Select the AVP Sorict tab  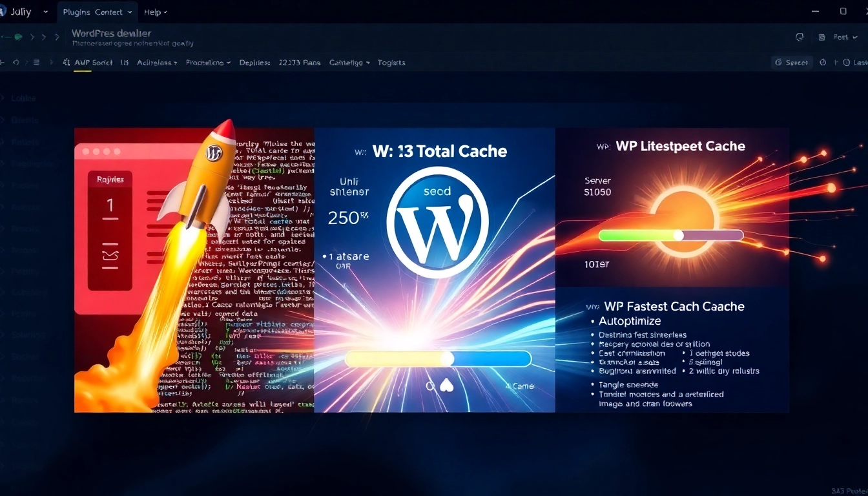click(93, 63)
